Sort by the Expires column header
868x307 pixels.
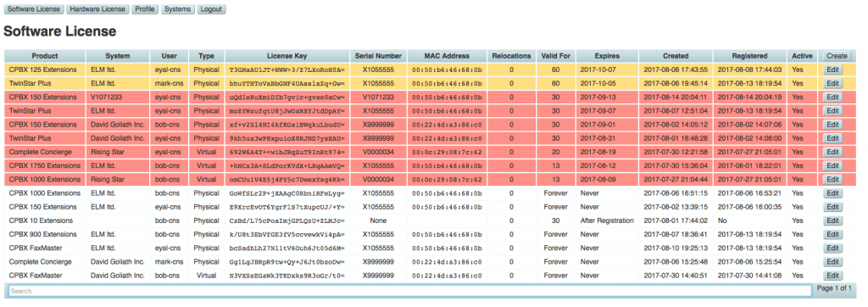[x=607, y=56]
